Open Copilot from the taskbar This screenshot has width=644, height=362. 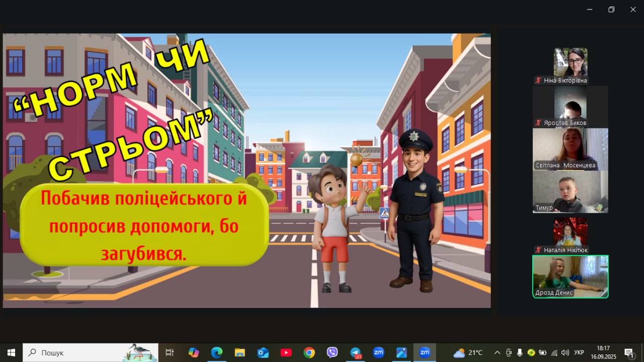pos(193,352)
